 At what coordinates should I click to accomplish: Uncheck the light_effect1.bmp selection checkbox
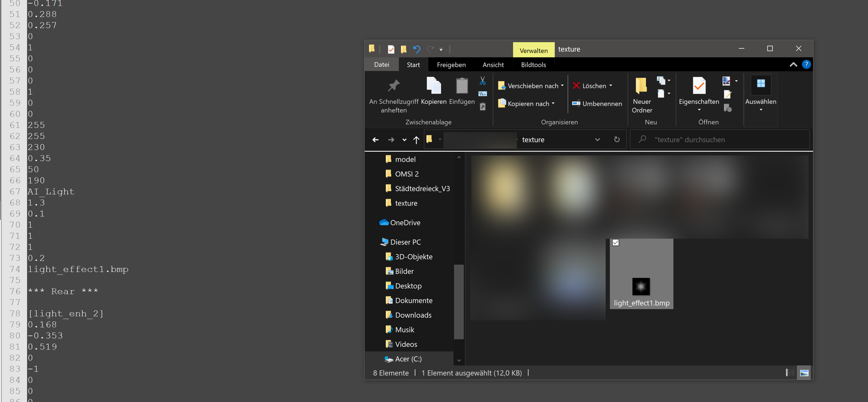point(616,243)
